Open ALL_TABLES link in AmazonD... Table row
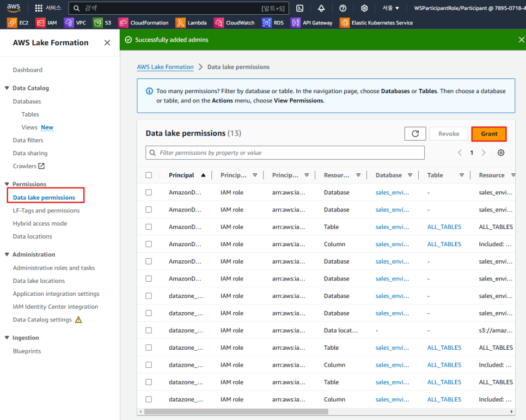 click(444, 227)
